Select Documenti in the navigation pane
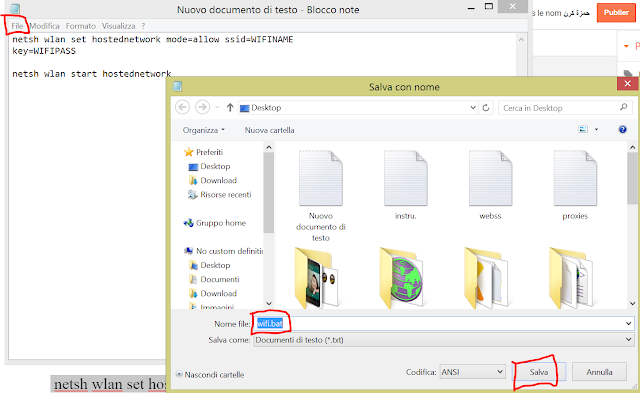 click(214, 280)
